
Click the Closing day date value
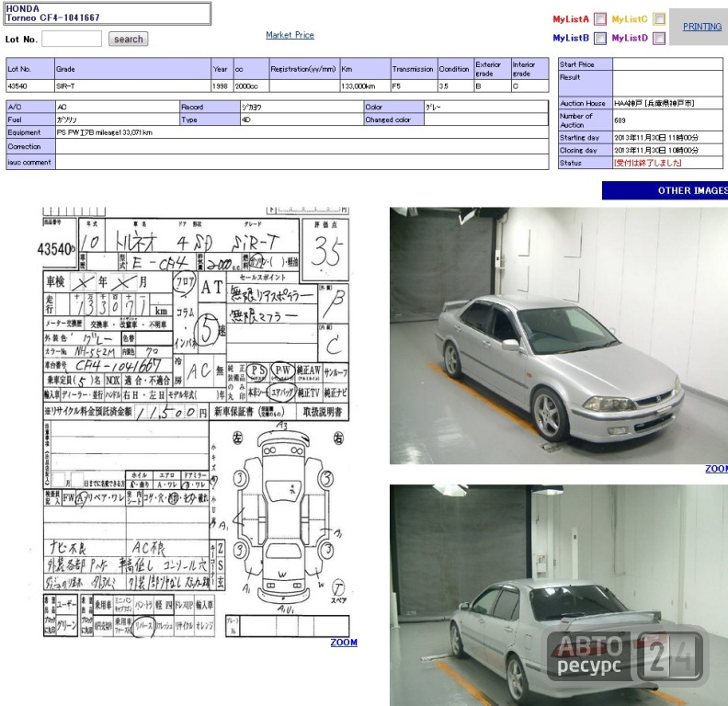tap(656, 150)
